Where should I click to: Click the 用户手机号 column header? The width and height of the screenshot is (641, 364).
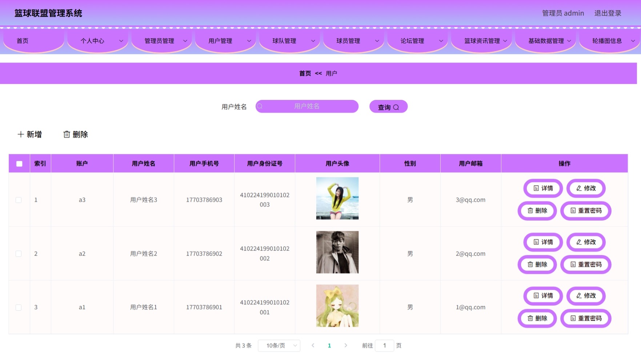[x=204, y=163]
